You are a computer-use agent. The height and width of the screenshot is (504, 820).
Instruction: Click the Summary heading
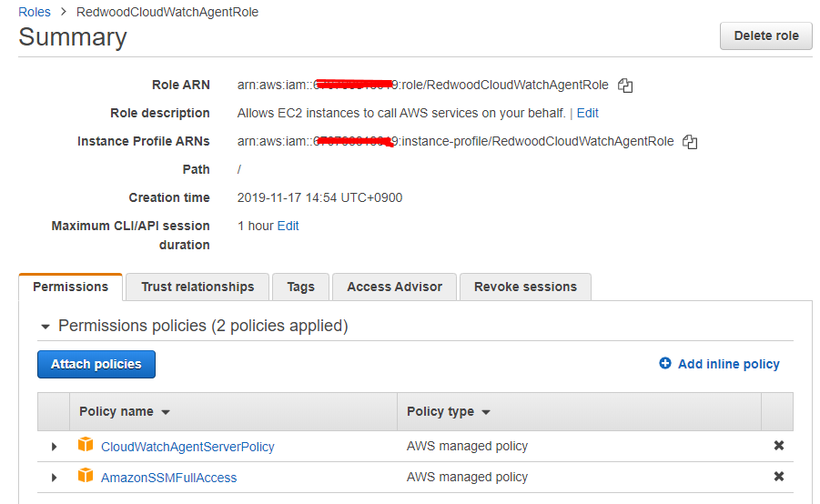73,37
